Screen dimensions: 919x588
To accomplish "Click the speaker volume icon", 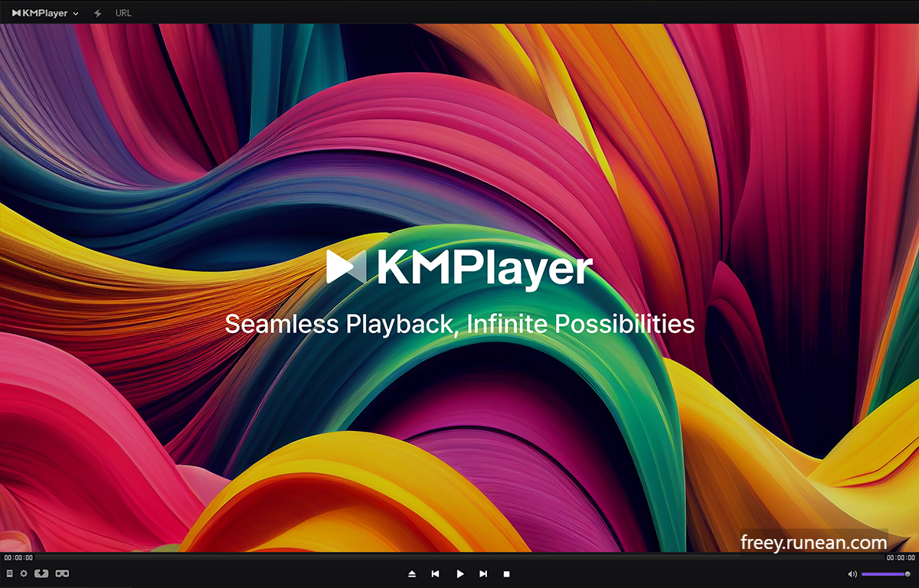I will pyautogui.click(x=852, y=573).
